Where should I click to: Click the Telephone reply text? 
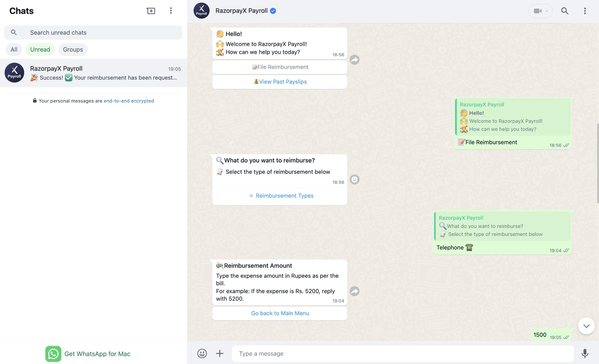click(455, 247)
